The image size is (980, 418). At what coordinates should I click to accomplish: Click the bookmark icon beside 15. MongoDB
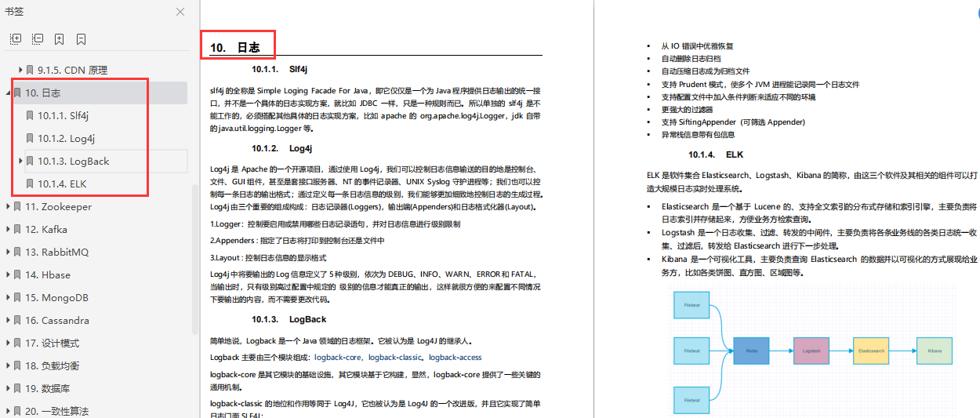pyautogui.click(x=17, y=297)
